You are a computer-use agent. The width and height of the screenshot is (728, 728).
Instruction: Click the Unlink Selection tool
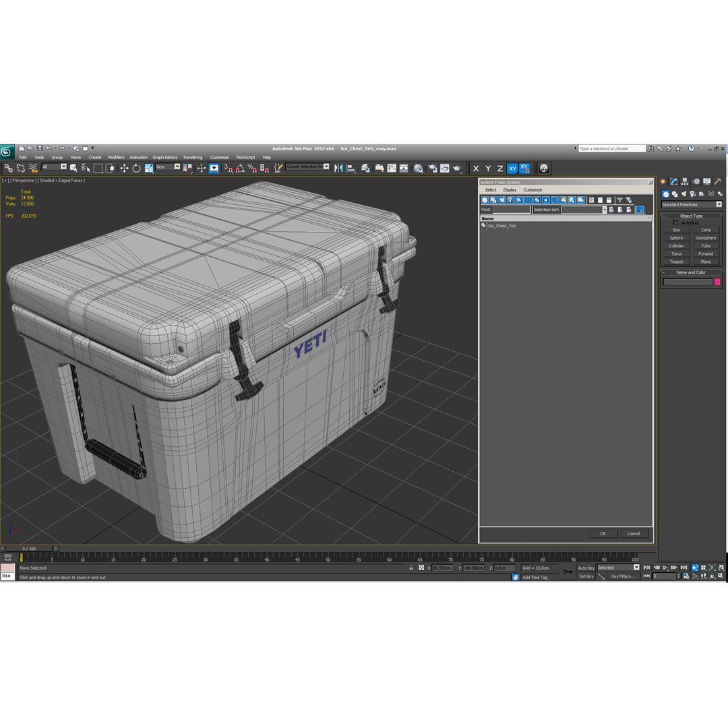tap(20, 168)
